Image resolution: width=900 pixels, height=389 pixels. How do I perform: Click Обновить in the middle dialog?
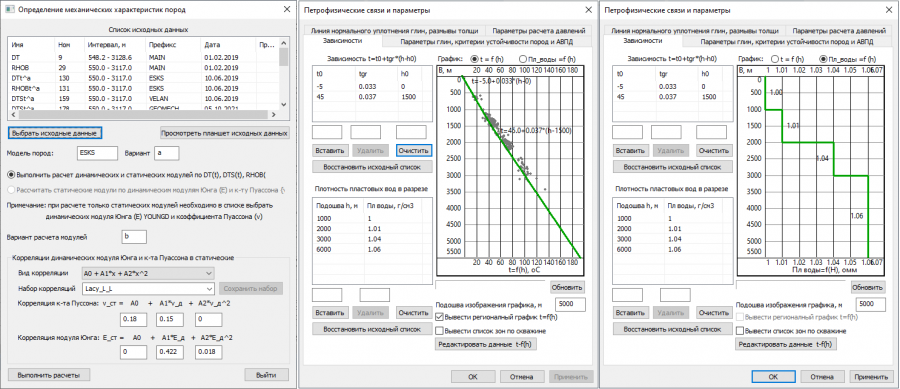pos(567,287)
